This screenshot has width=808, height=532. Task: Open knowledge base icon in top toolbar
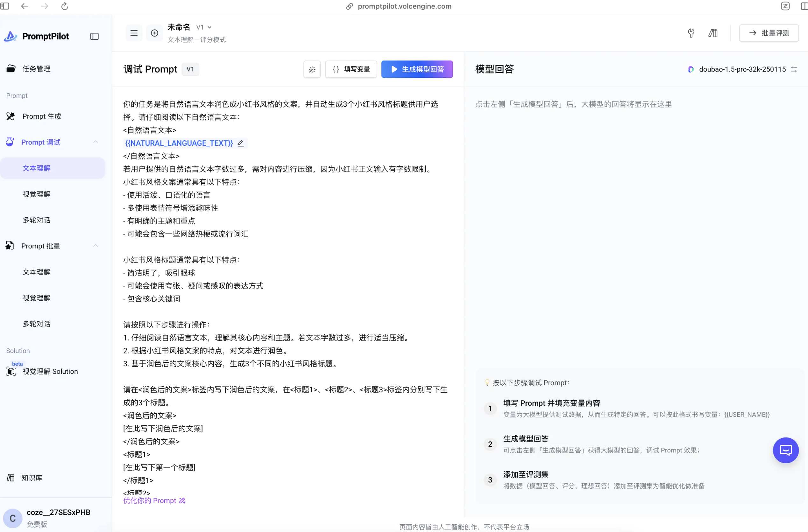tap(712, 33)
